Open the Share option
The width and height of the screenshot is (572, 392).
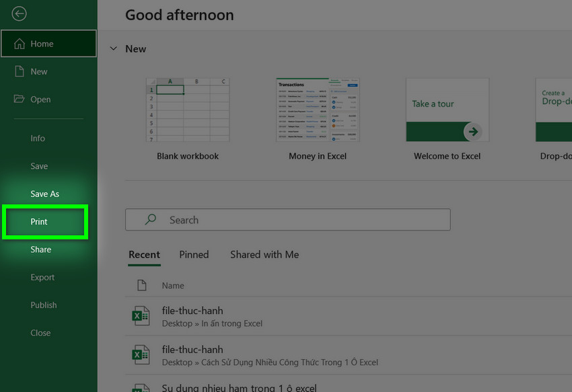pos(40,249)
